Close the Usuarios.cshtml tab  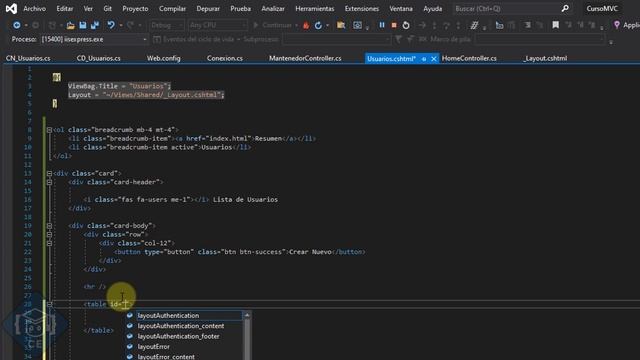point(433,59)
